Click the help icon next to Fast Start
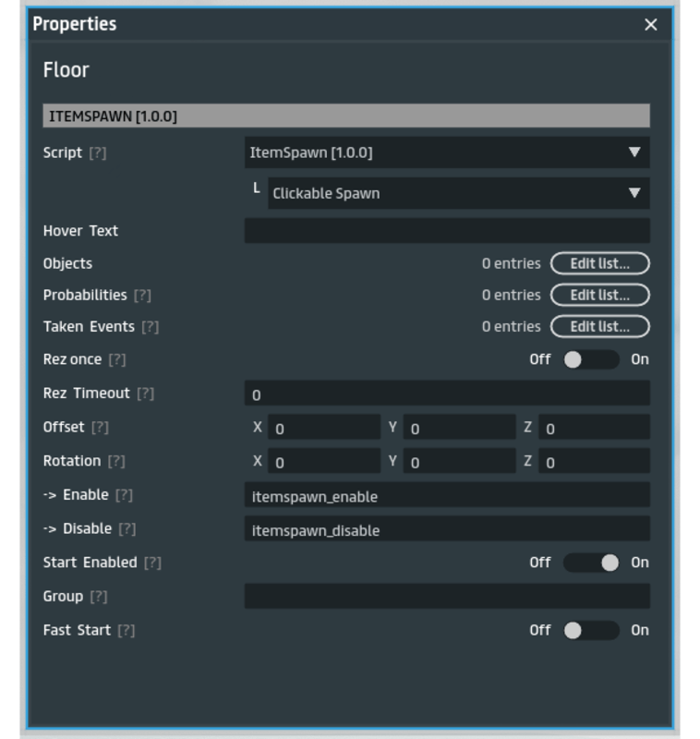 pyautogui.click(x=126, y=630)
